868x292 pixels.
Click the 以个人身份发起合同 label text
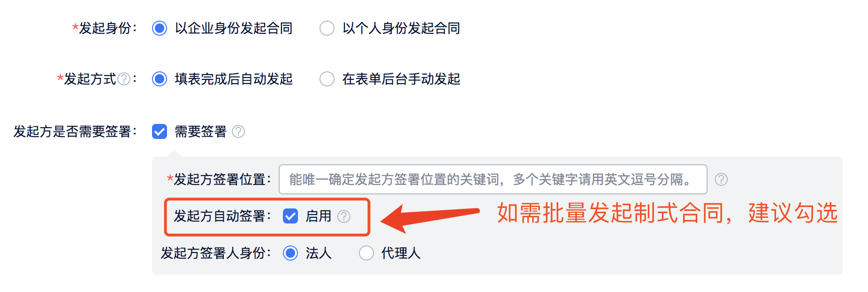pyautogui.click(x=401, y=28)
